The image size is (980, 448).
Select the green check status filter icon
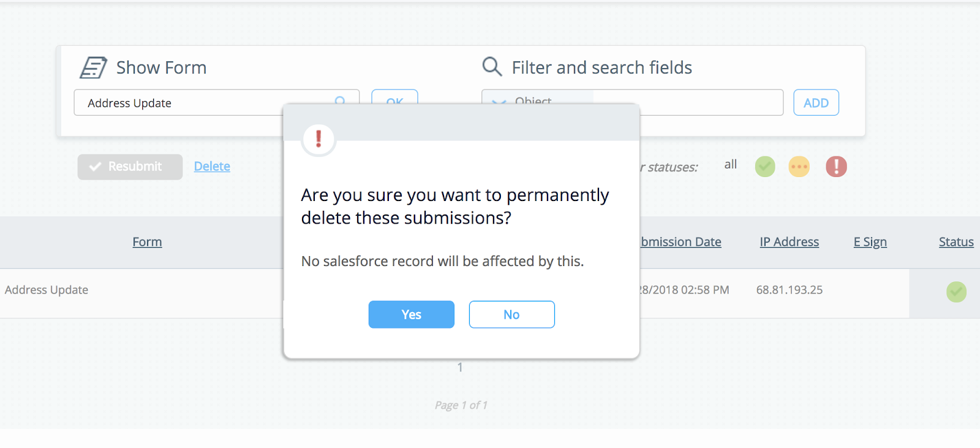tap(764, 166)
